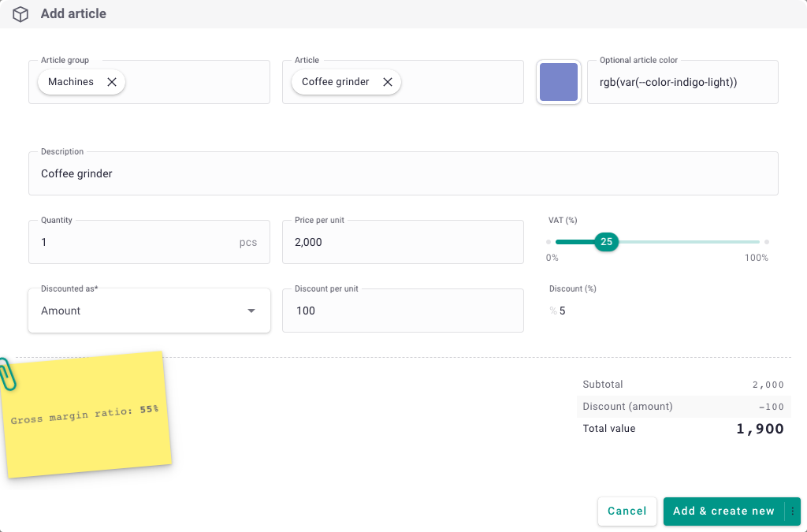The height and width of the screenshot is (532, 807).
Task: Click the 100% end of the VAT slider
Action: pyautogui.click(x=766, y=242)
